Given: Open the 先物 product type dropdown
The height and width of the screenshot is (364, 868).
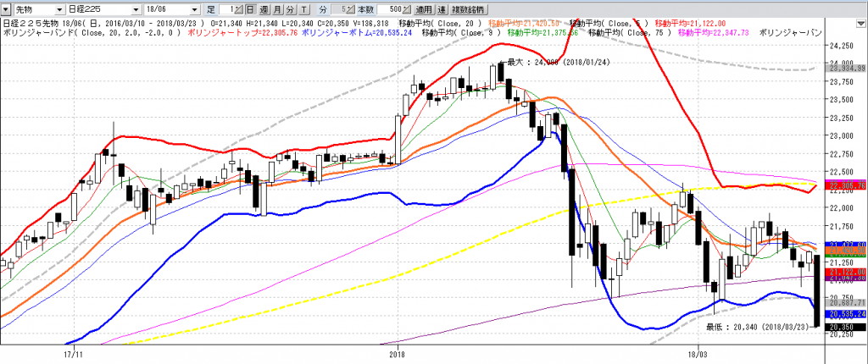Looking at the screenshot, I should (56, 8).
